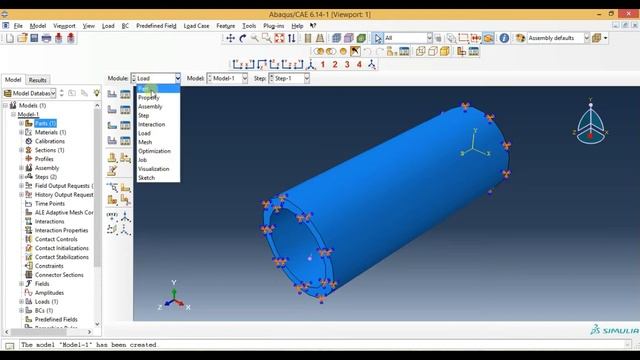Save the model database
Viewport: 640px width, 360px height.
tap(34, 38)
